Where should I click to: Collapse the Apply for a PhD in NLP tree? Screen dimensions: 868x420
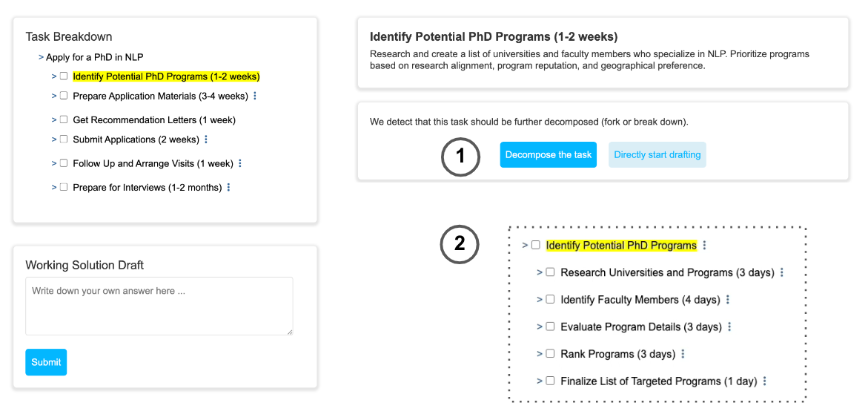click(x=41, y=57)
